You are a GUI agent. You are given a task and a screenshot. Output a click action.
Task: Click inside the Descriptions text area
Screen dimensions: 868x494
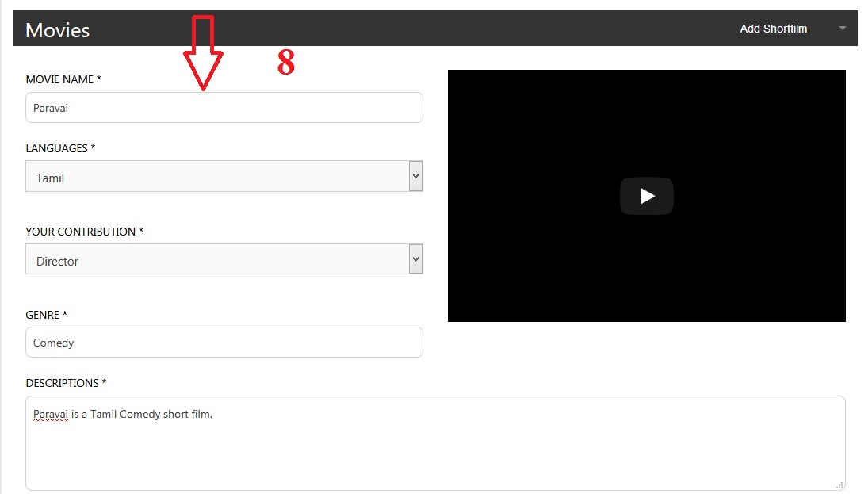pos(435,443)
